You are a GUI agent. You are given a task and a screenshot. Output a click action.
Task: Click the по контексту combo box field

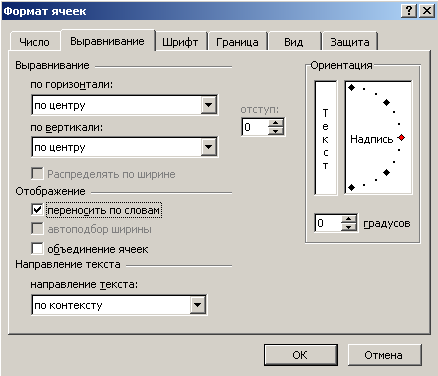pyautogui.click(x=119, y=305)
